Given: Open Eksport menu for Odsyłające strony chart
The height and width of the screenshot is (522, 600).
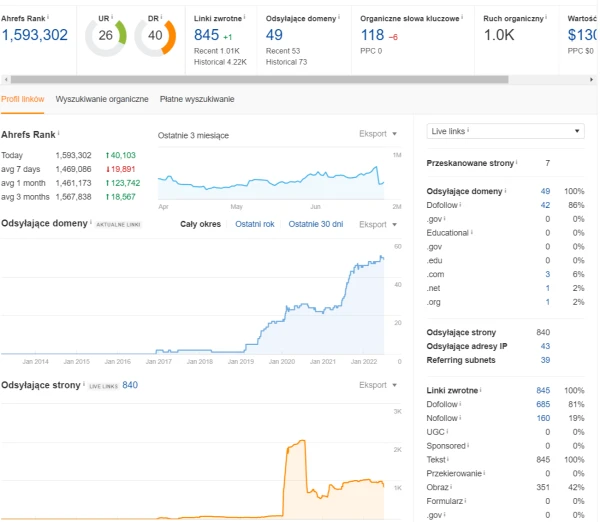Looking at the screenshot, I should (x=378, y=385).
